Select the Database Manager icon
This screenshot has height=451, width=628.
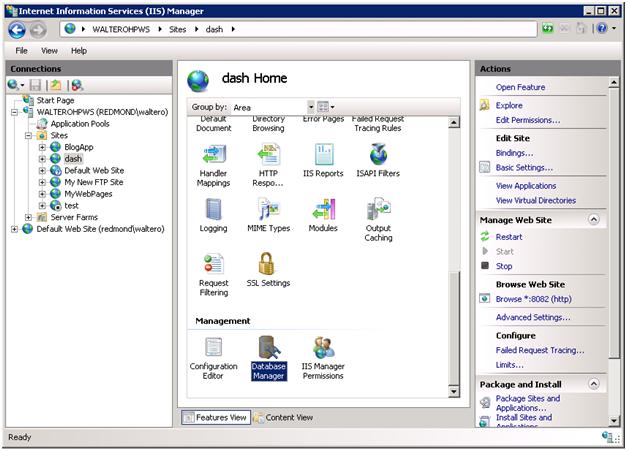268,358
